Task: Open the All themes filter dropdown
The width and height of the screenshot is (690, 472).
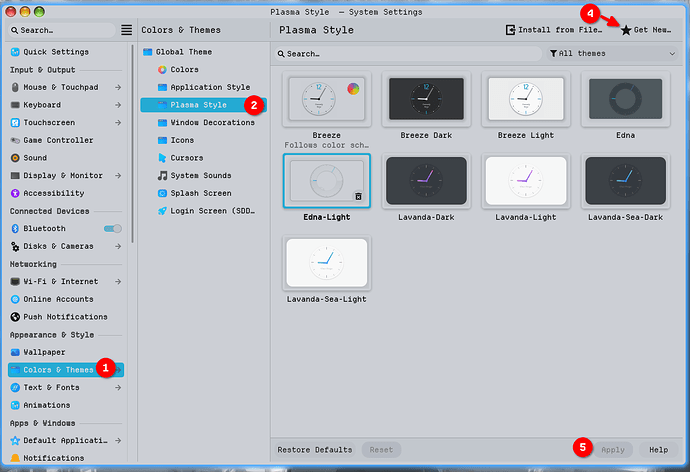Action: [x=612, y=54]
